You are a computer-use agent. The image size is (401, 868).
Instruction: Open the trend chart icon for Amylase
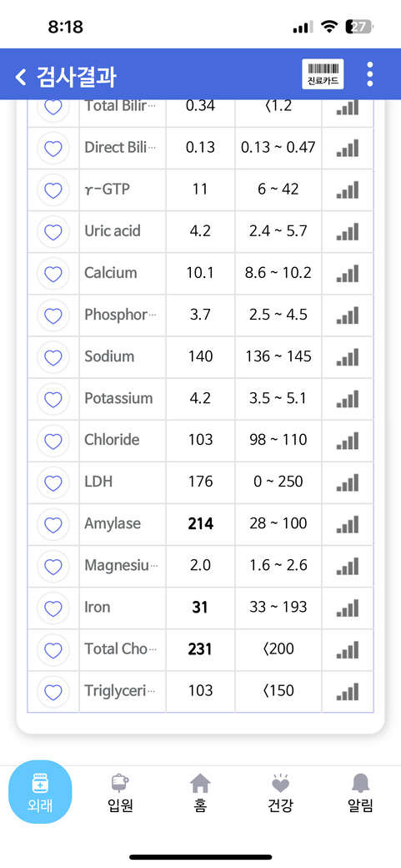coord(348,523)
